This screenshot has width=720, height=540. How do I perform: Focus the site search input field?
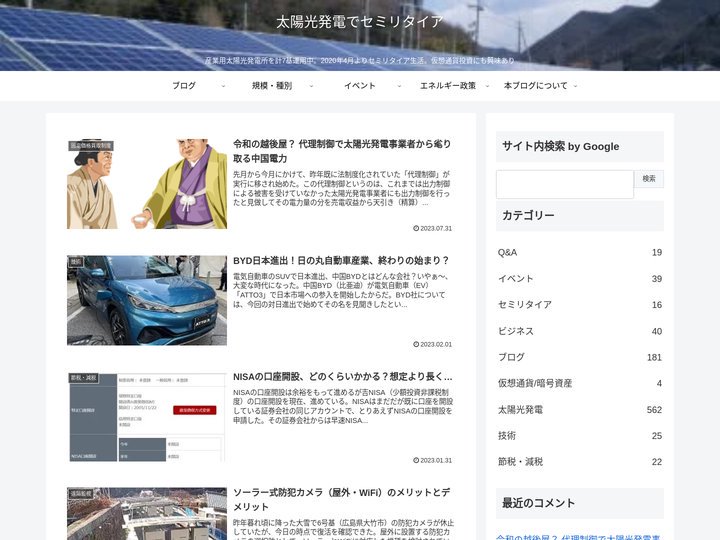(565, 184)
